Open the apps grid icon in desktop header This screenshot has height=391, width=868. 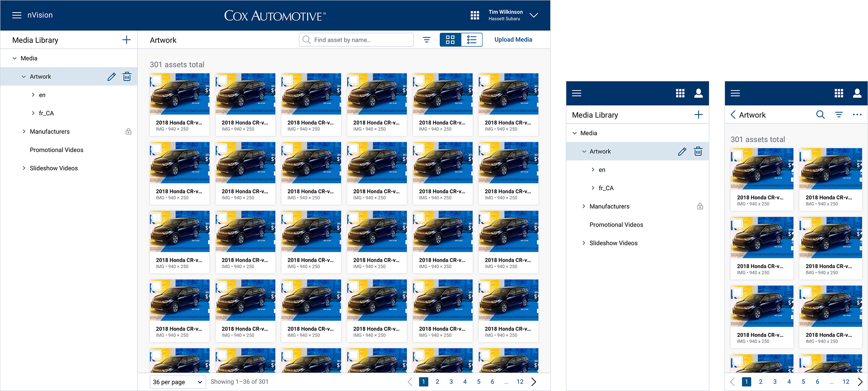pos(475,15)
